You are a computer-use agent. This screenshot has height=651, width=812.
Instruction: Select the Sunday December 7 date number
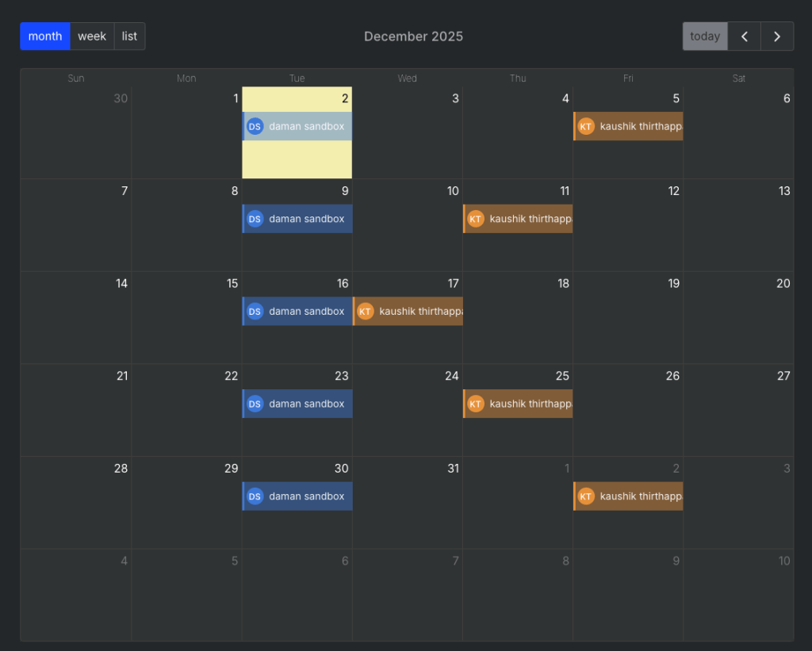click(121, 191)
